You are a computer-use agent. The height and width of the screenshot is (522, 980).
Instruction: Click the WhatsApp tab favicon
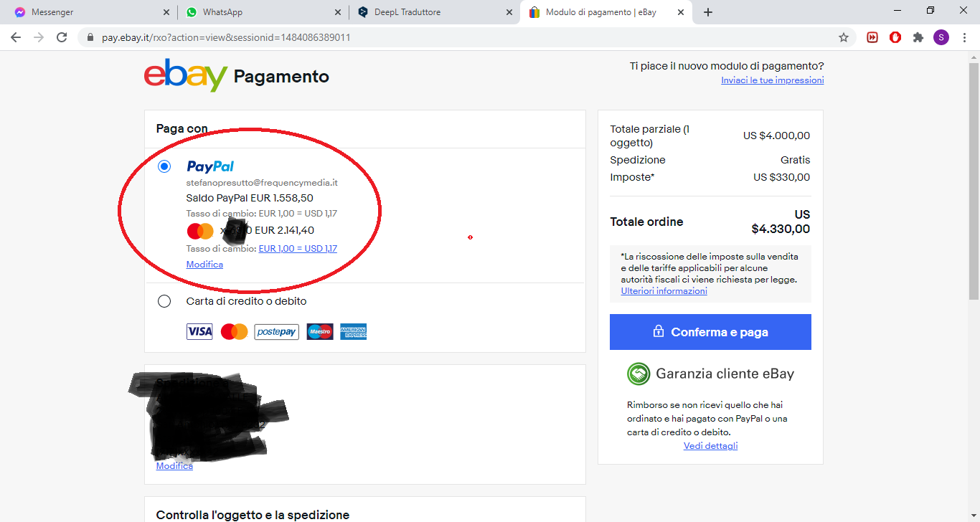pyautogui.click(x=191, y=12)
